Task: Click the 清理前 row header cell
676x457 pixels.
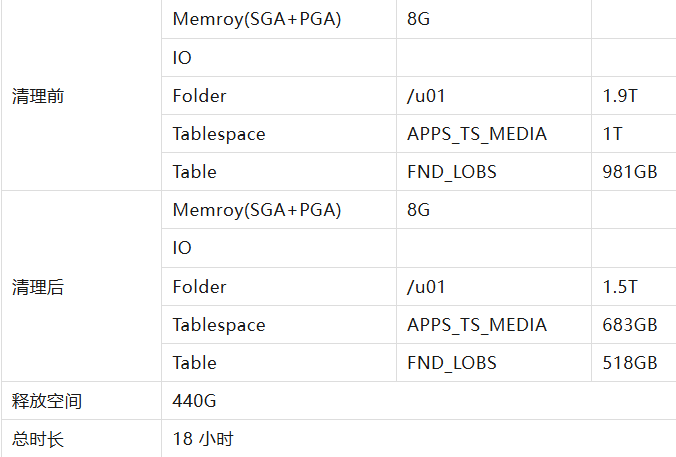Action: click(x=38, y=96)
